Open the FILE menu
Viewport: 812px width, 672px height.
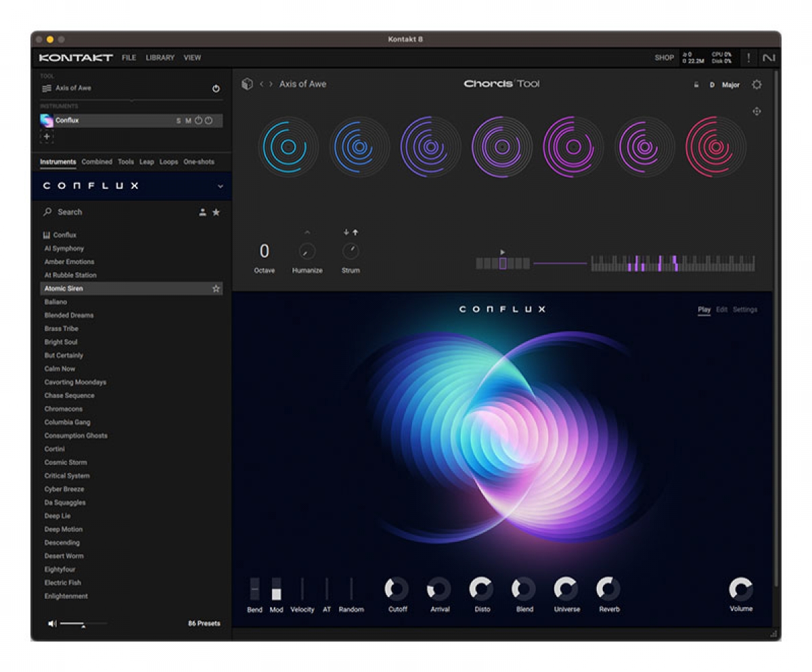pyautogui.click(x=129, y=58)
